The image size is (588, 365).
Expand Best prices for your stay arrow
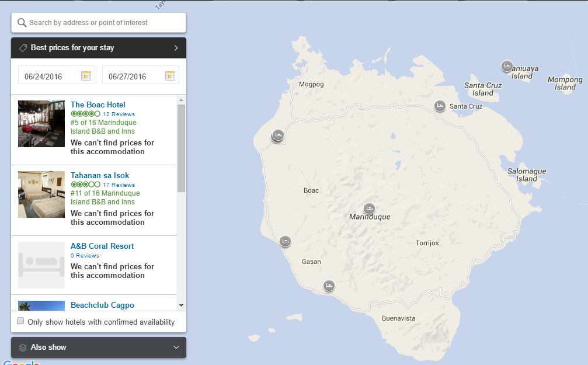[176, 48]
